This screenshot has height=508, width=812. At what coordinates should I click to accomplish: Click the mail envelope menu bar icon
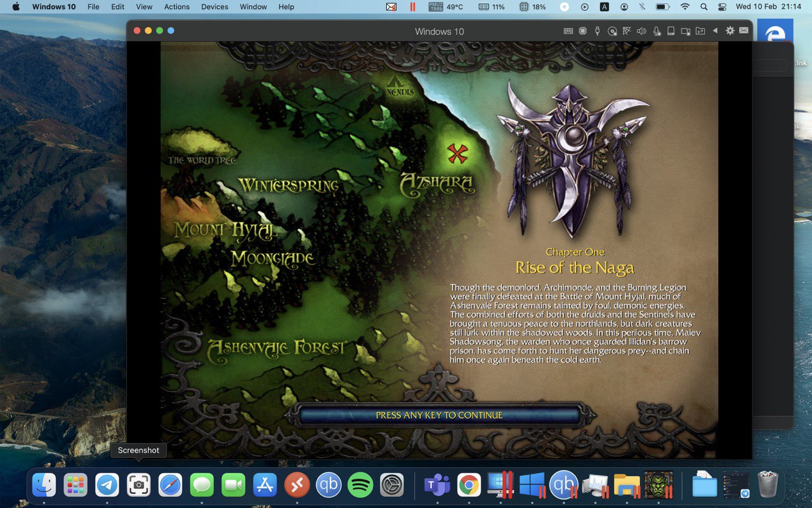coord(391,7)
